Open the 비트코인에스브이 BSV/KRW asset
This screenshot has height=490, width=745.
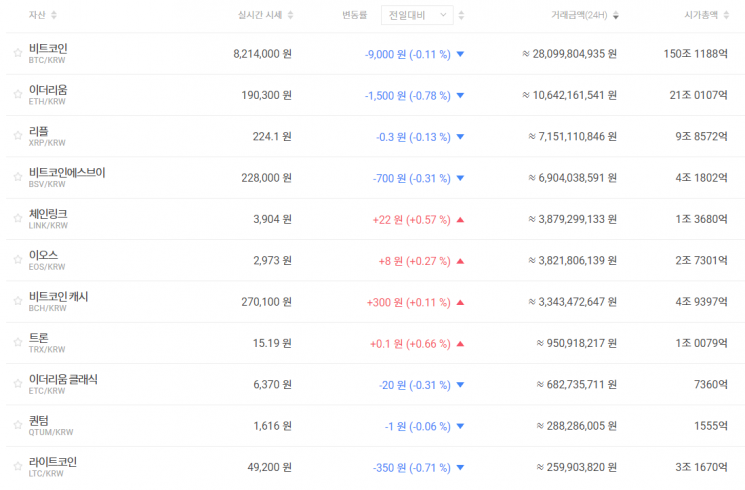click(x=67, y=177)
